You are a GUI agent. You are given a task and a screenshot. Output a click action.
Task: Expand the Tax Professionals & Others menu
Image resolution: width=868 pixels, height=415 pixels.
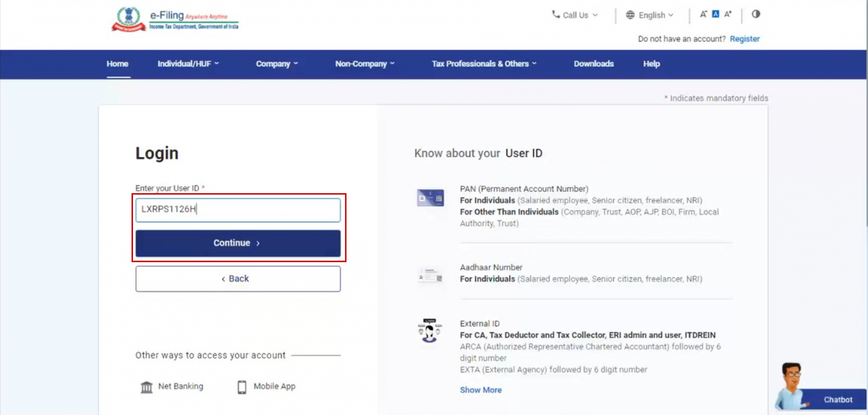483,64
